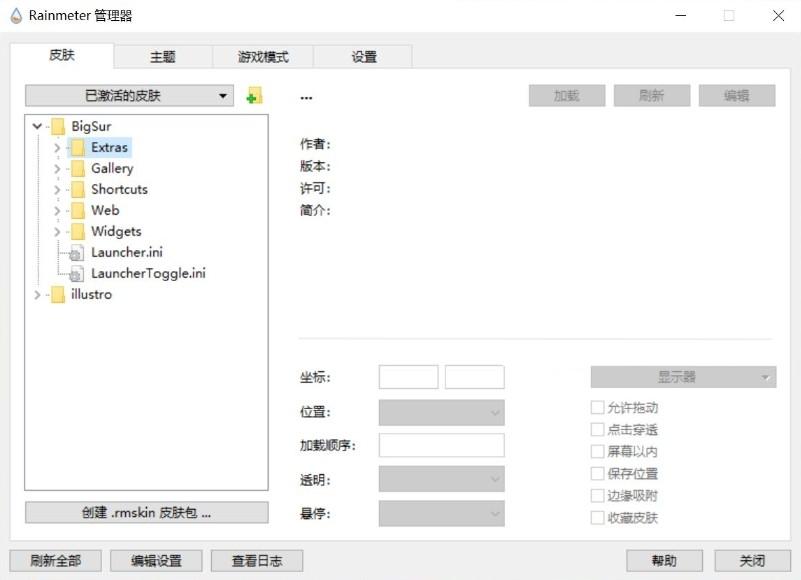
Task: Minimize the Rainmeter manager window
Action: coord(680,16)
